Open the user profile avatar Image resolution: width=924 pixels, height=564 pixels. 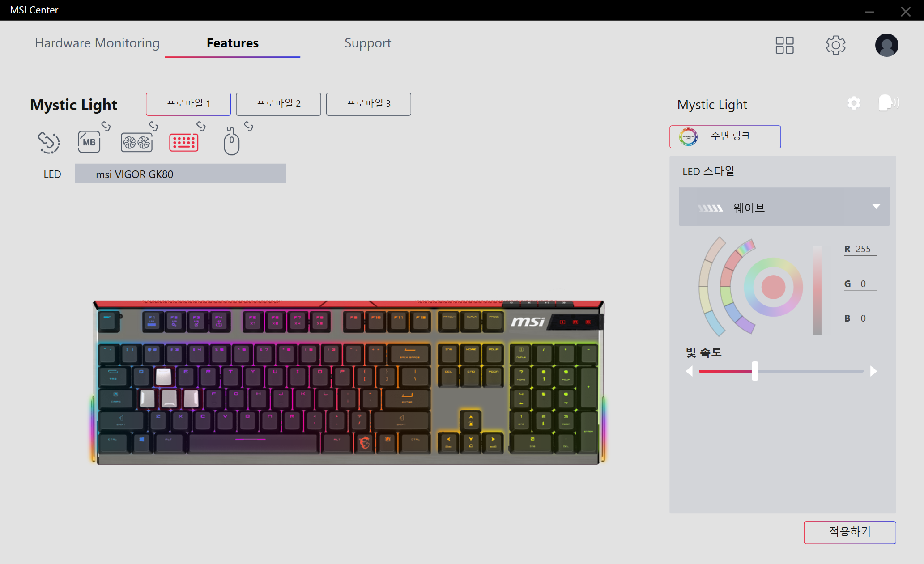tap(886, 45)
